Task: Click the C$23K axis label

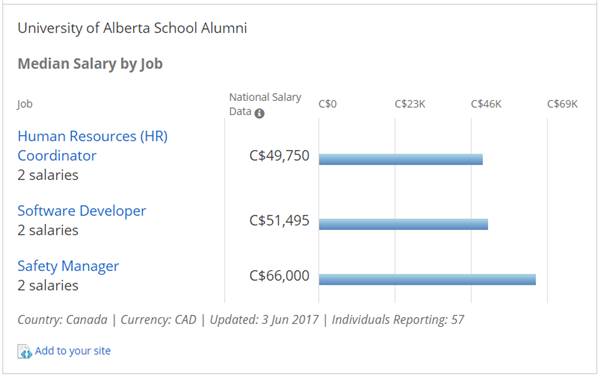Action: 410,104
